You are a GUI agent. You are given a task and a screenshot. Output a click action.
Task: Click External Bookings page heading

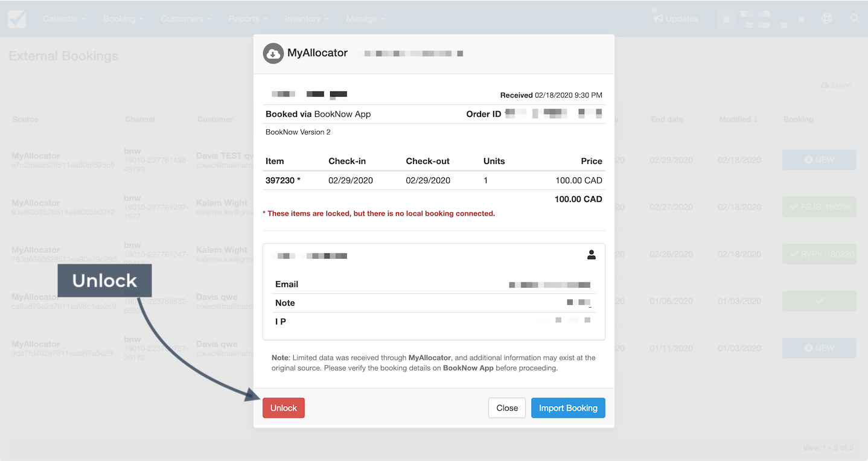[63, 56]
